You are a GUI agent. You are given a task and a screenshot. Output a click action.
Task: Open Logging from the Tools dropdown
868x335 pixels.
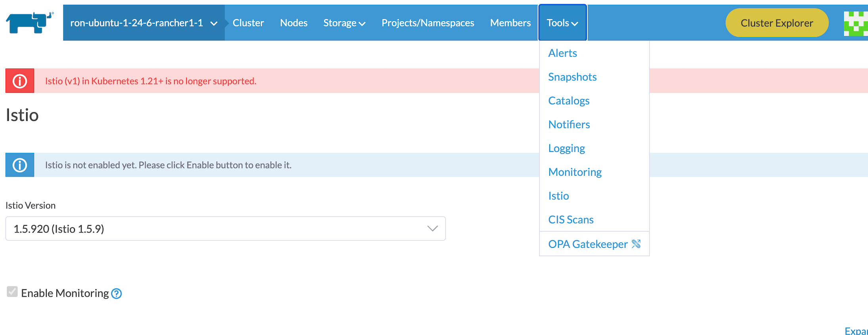566,148
